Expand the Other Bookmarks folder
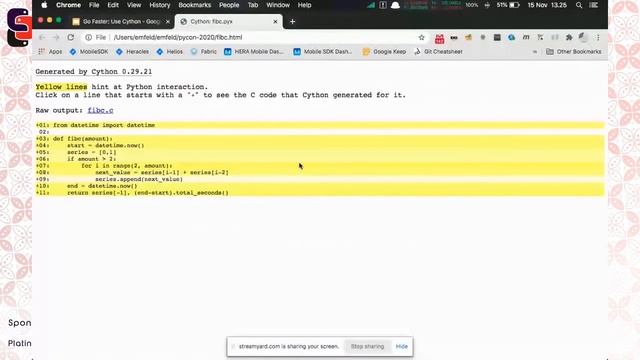This screenshot has width=640, height=360. [573, 51]
